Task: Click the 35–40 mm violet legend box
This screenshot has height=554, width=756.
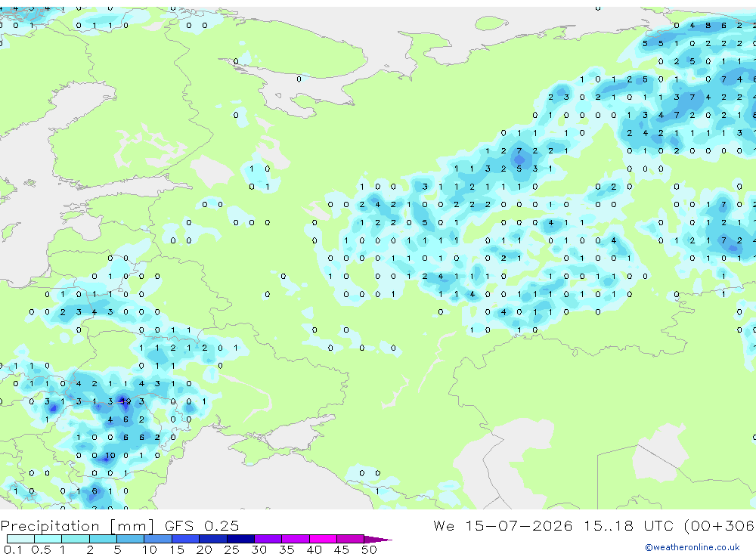Action: click(x=296, y=539)
